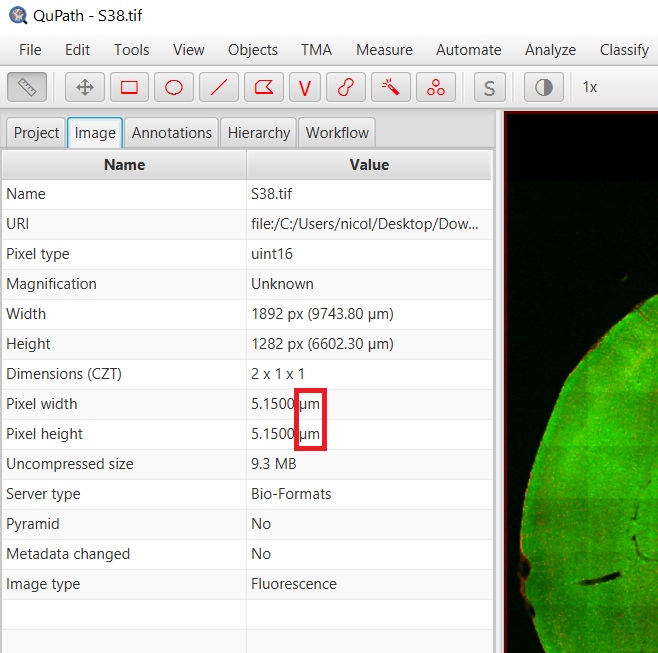
Task: Click the Name column header
Action: (124, 165)
